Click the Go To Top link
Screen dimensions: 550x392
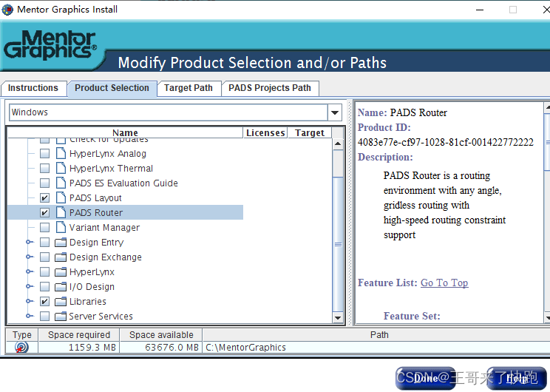click(444, 283)
